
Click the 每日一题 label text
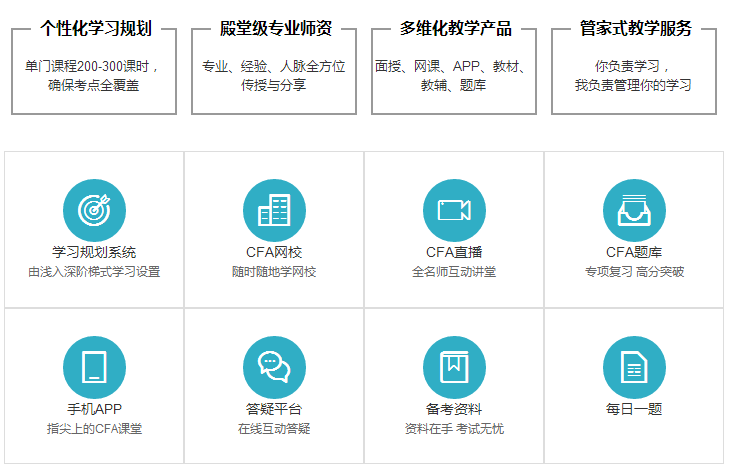click(x=634, y=409)
